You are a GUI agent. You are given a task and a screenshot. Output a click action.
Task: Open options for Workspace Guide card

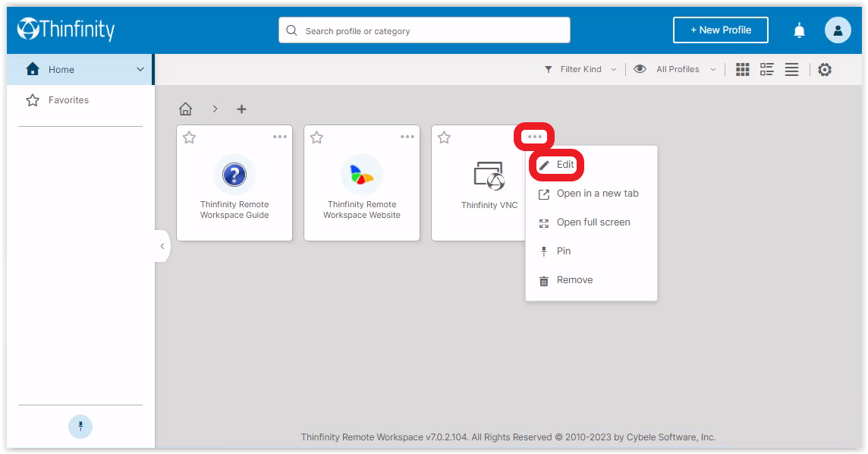click(x=279, y=137)
